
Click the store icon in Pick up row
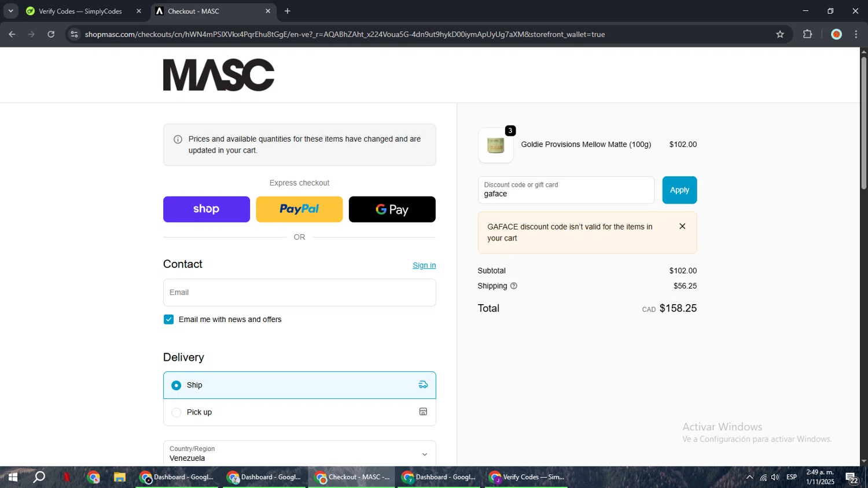tap(423, 412)
